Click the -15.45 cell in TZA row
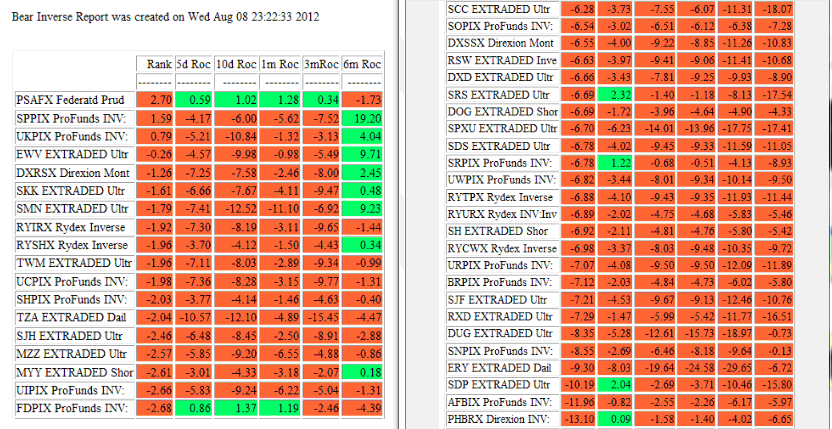Image resolution: width=832 pixels, height=429 pixels. click(x=320, y=317)
